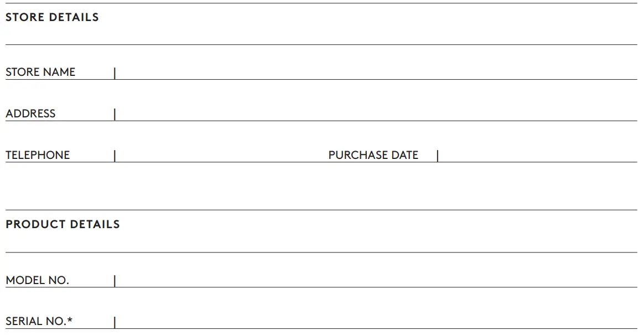
Task: Click the vertical divider after STORE NAME
Action: click(115, 73)
